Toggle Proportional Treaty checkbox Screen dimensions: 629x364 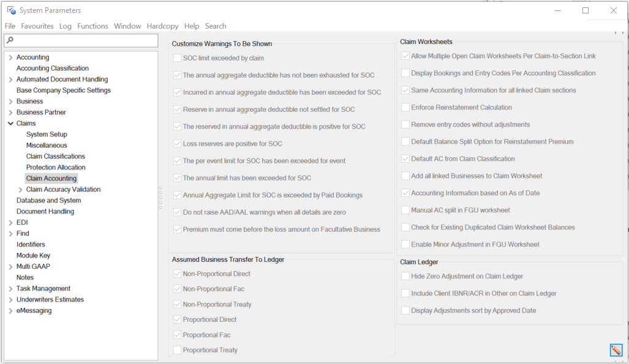(x=178, y=350)
